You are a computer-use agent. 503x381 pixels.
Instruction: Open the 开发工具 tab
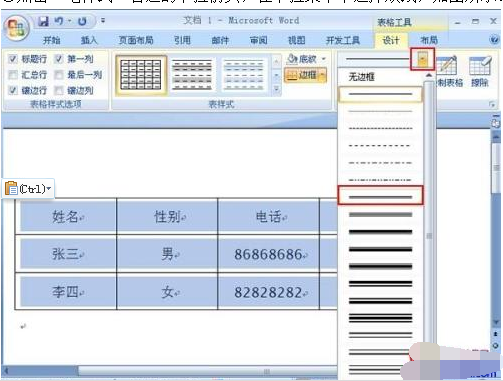pos(343,40)
